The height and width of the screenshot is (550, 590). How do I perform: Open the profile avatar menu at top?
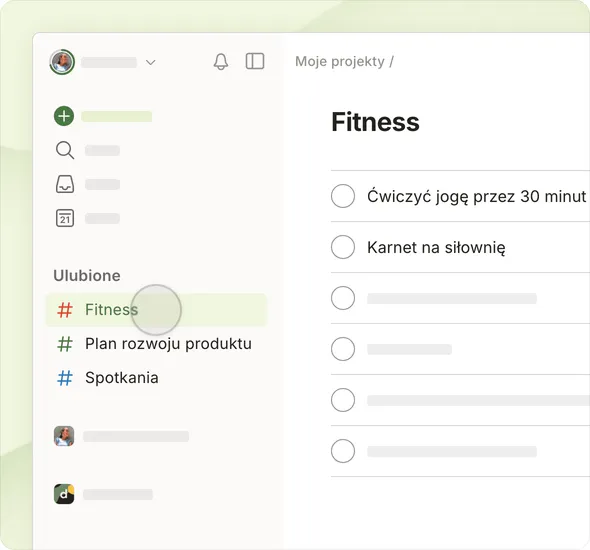(62, 62)
